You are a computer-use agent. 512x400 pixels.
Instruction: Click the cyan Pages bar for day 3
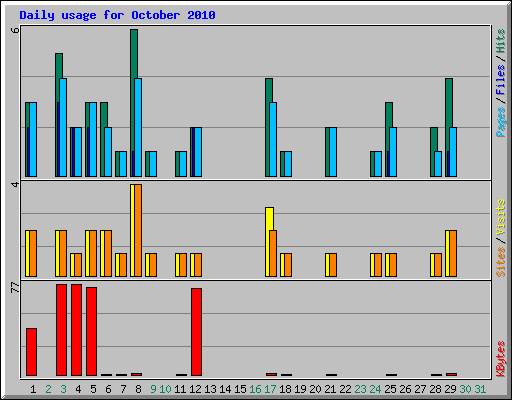tap(63, 127)
